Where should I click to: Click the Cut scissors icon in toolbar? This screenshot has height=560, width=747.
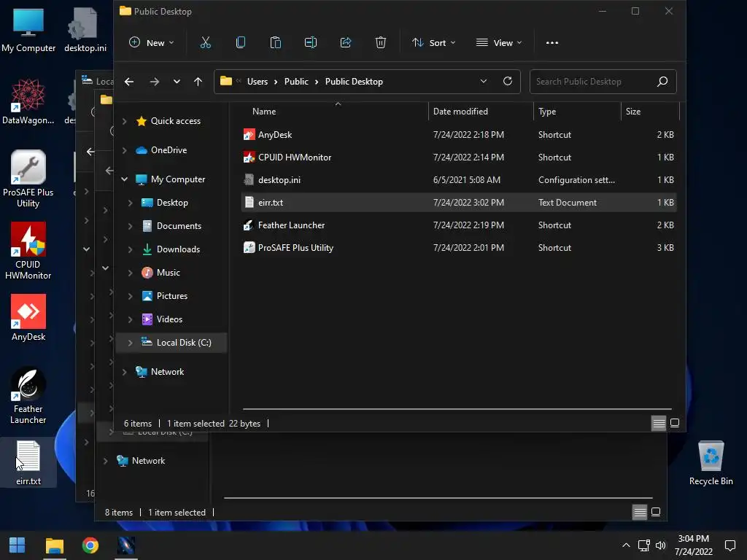tap(205, 43)
